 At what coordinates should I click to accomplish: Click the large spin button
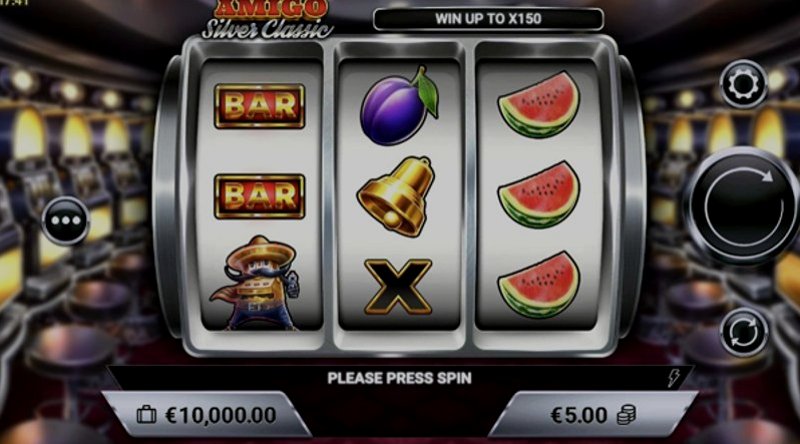click(743, 206)
